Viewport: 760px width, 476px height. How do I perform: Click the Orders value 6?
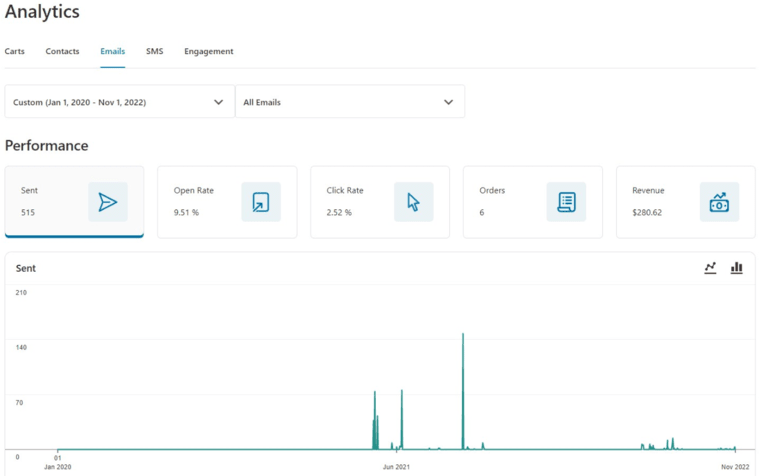tap(482, 212)
